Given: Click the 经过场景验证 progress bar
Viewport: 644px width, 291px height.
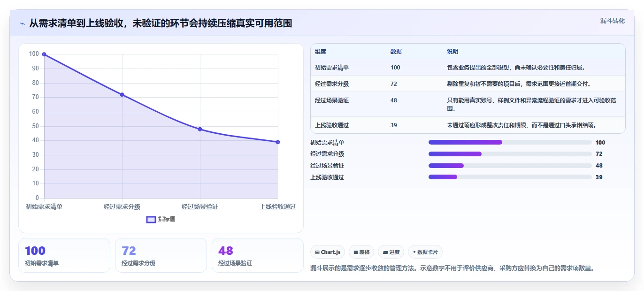Looking at the screenshot, I should pos(510,166).
